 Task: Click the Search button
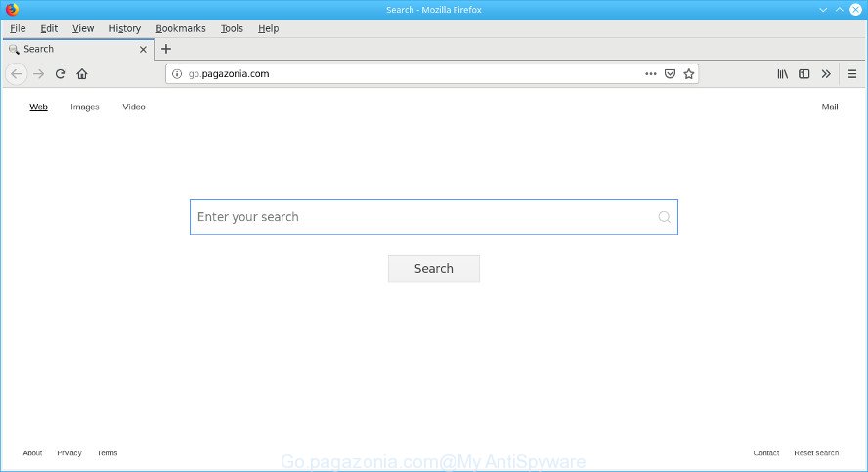pos(434,269)
